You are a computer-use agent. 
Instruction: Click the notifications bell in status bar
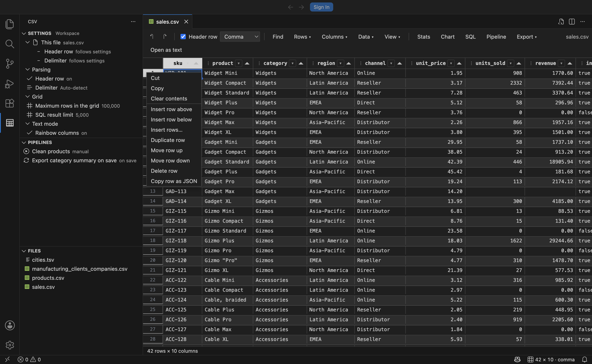click(x=585, y=359)
